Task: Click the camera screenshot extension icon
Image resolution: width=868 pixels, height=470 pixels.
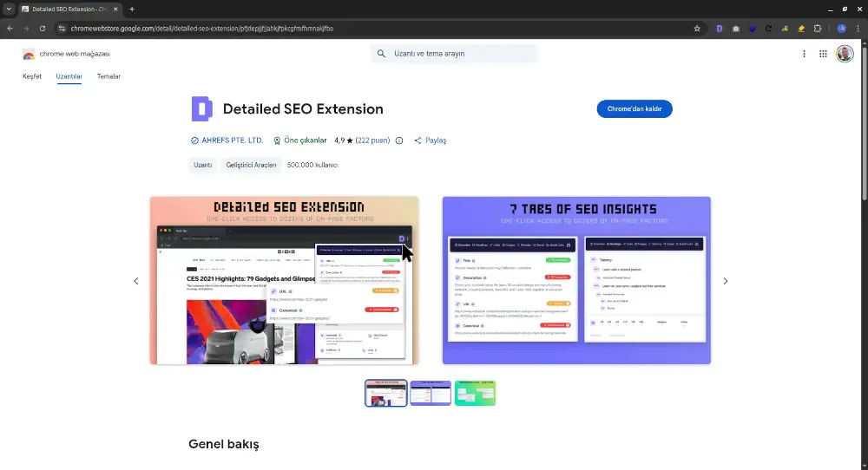Action: [736, 29]
